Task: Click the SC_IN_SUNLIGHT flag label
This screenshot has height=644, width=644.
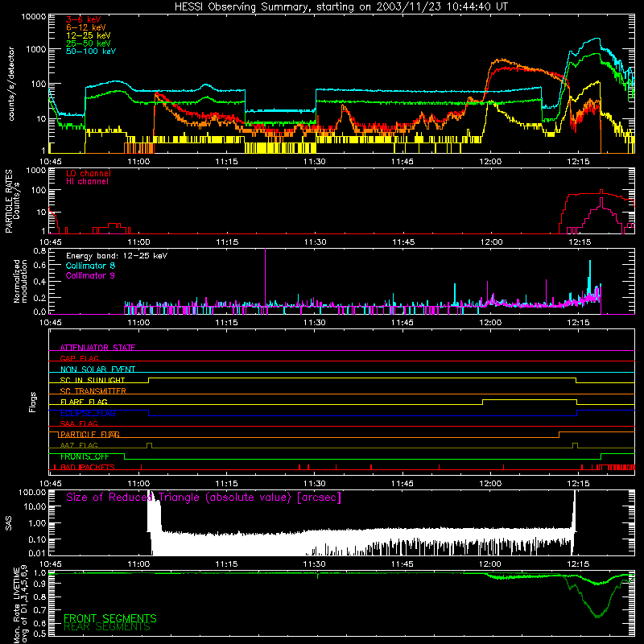Action: 93,380
